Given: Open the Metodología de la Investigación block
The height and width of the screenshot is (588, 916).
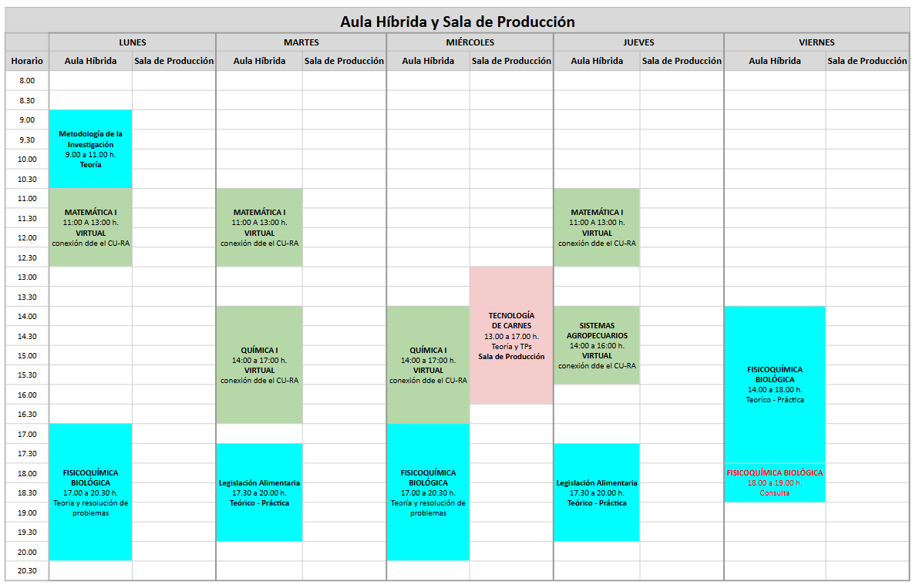Looking at the screenshot, I should [x=90, y=149].
